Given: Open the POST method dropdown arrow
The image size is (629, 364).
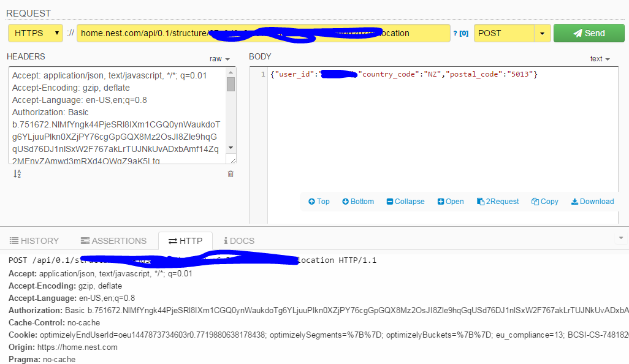Looking at the screenshot, I should (x=542, y=33).
